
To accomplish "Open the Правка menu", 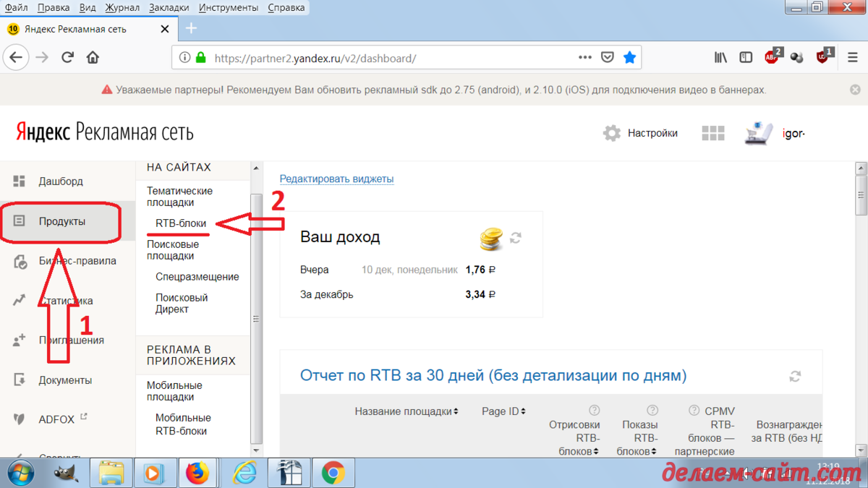I will [54, 8].
